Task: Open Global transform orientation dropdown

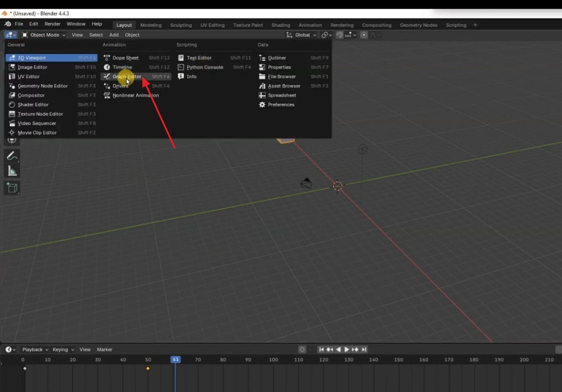Action: pos(302,35)
